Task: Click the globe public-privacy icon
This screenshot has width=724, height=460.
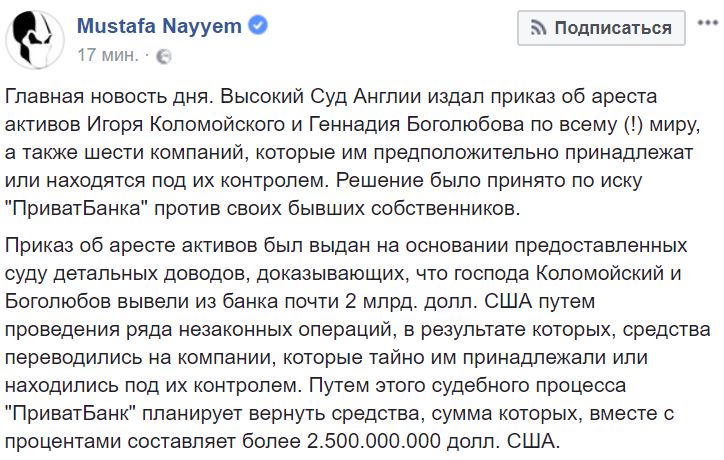Action: (164, 56)
